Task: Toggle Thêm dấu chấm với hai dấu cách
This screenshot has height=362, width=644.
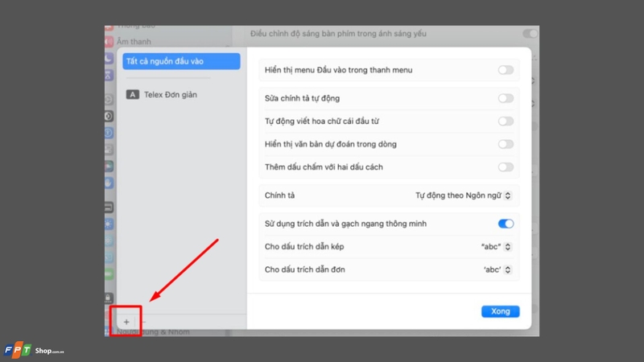Action: pos(506,167)
